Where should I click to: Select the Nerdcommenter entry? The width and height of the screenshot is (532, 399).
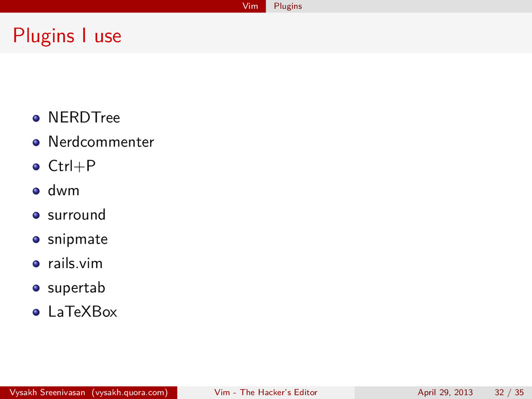pyautogui.click(x=101, y=142)
